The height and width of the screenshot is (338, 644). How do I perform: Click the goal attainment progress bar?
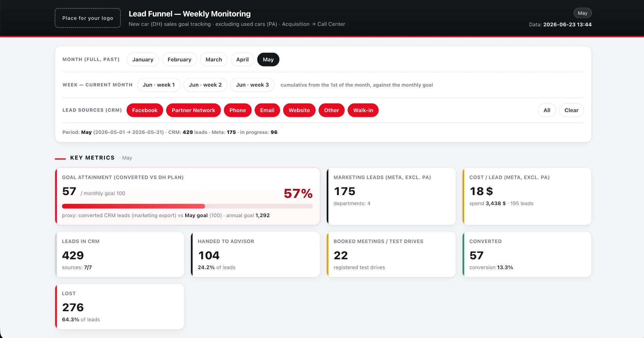point(187,206)
